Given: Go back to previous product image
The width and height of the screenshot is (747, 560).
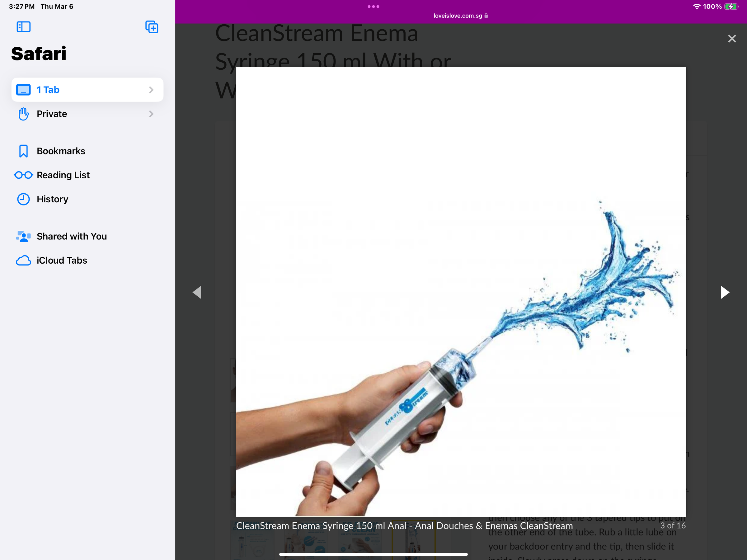Looking at the screenshot, I should click(197, 292).
